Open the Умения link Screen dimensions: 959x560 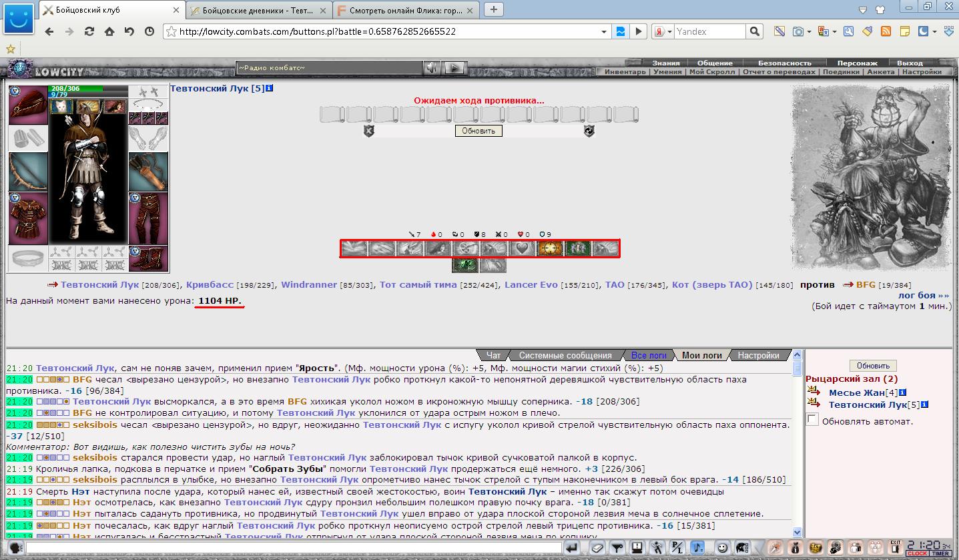667,71
